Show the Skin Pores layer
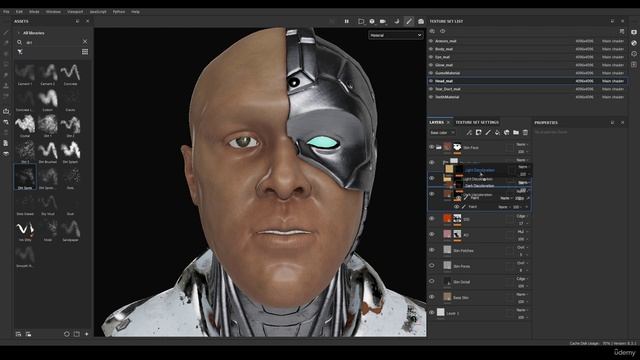The image size is (640, 360). 431,266
